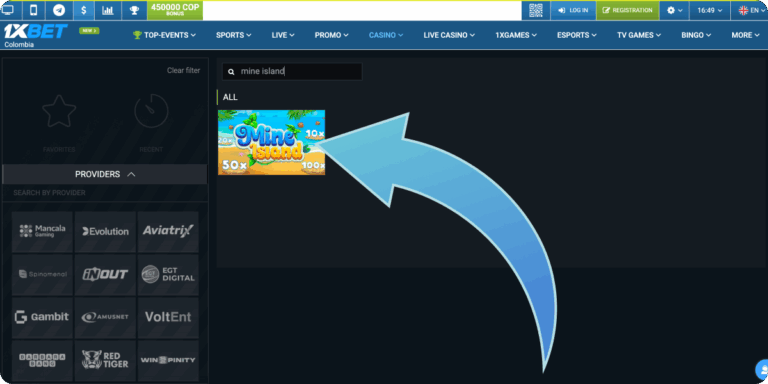The image size is (768, 384).
Task: Open the live chat support bubble
Action: tap(762, 371)
